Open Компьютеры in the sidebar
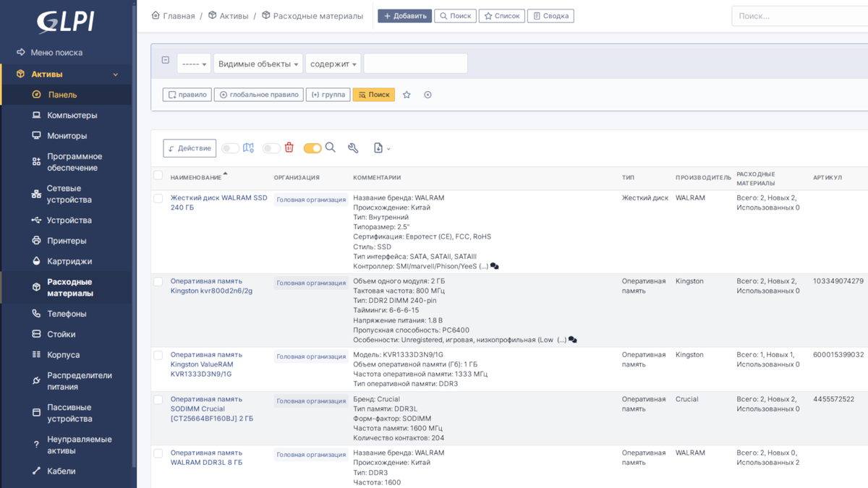Screen dimensions: 868x488 [x=72, y=115]
